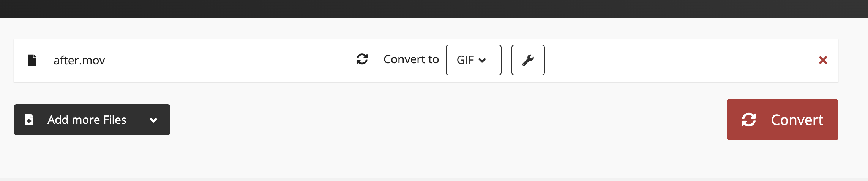Click the GIF text in the format box
This screenshot has width=868, height=181.
pos(465,60)
